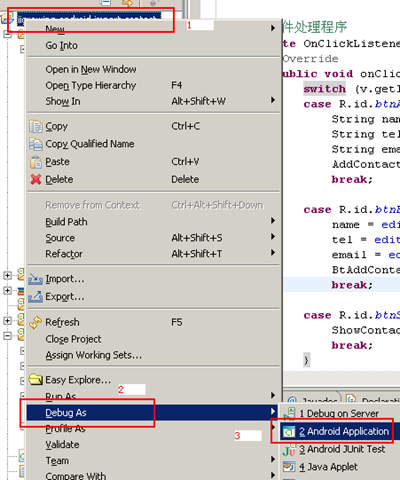Expand the Run As submenu arrow
This screenshot has width=400, height=480.
(273, 395)
